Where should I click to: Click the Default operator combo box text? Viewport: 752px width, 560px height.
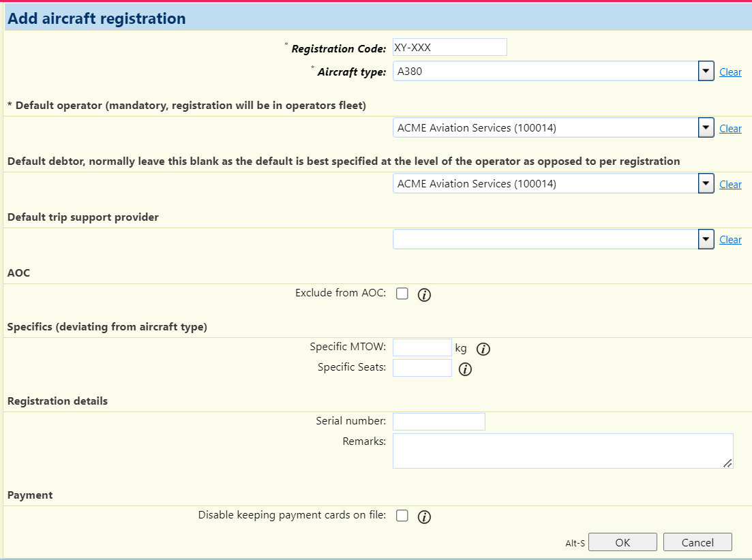[x=545, y=127]
